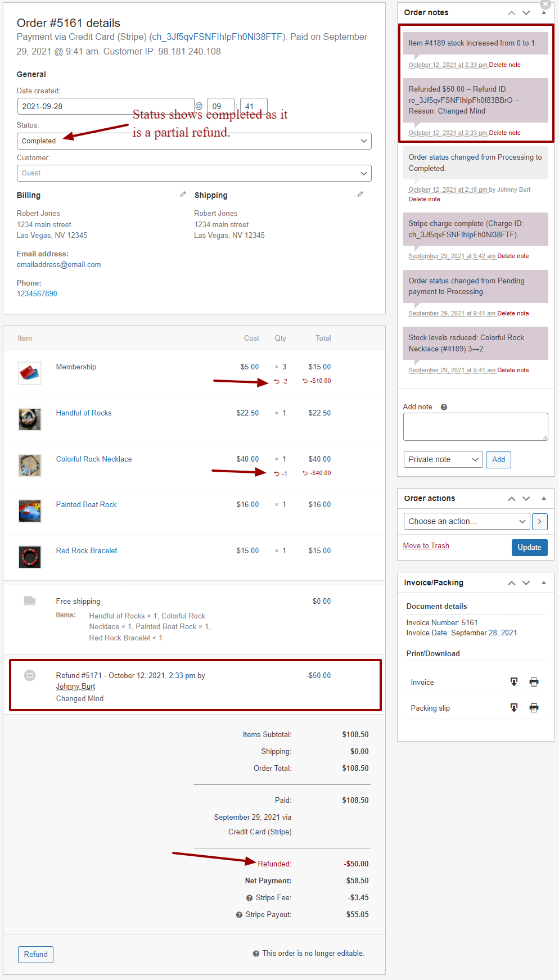
Task: Delete the Stock levels reduced note
Action: (513, 371)
